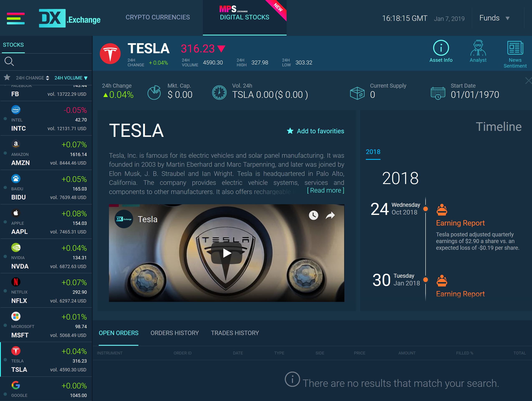Open the hamburger menu icon

(16, 18)
